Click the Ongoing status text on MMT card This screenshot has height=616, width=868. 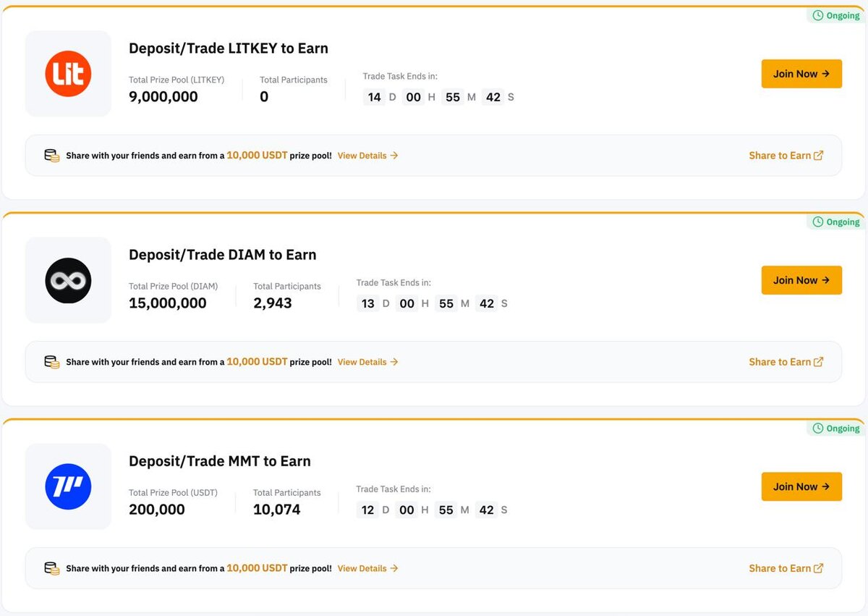pos(843,428)
